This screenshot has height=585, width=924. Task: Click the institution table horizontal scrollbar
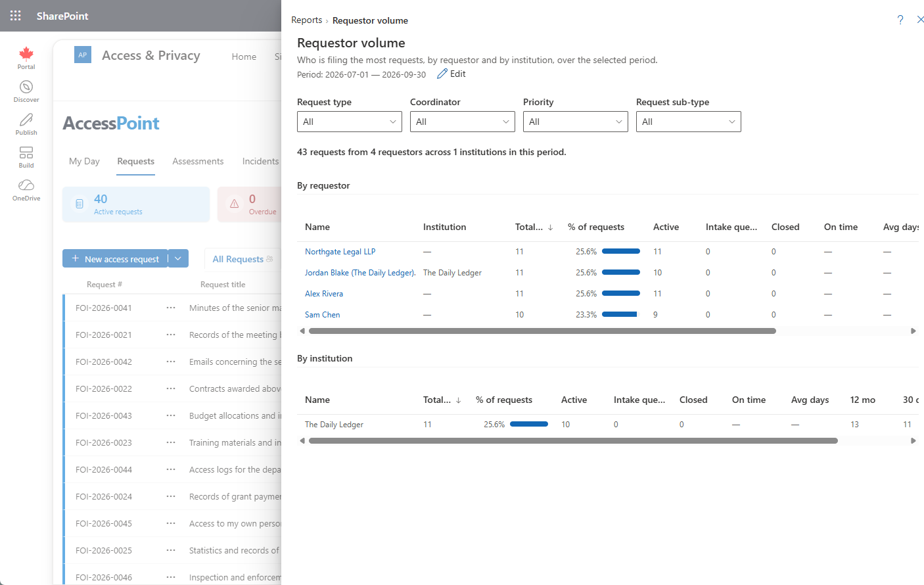click(x=573, y=441)
